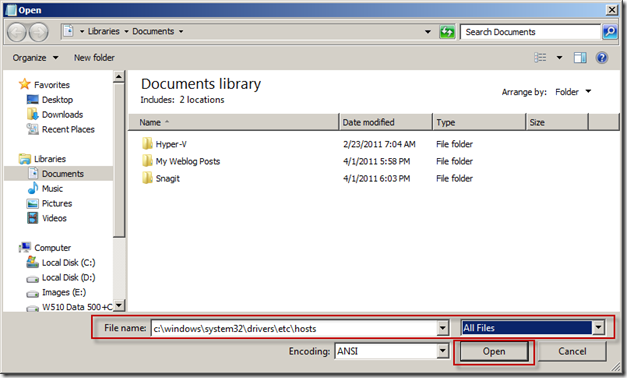Open the Arrange by Folder dropdown

click(x=573, y=92)
